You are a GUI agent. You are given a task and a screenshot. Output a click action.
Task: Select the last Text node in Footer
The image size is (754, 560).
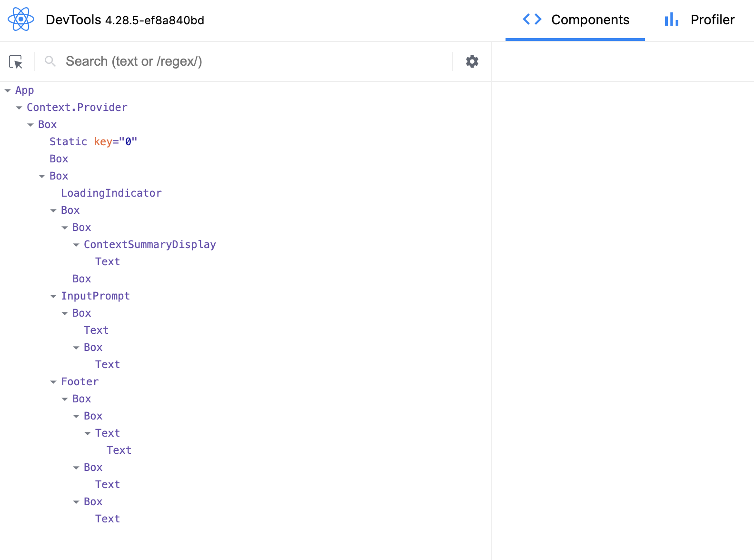click(x=108, y=519)
